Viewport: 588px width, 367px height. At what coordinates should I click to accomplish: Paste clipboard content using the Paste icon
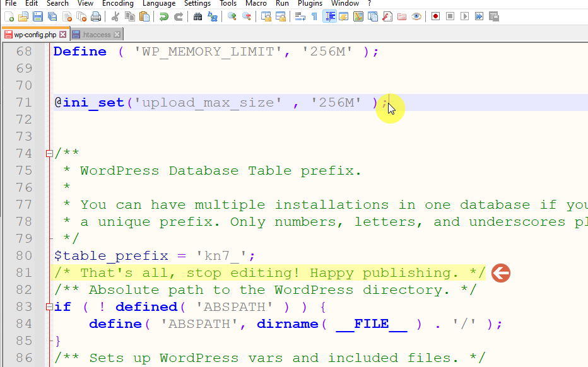click(144, 16)
